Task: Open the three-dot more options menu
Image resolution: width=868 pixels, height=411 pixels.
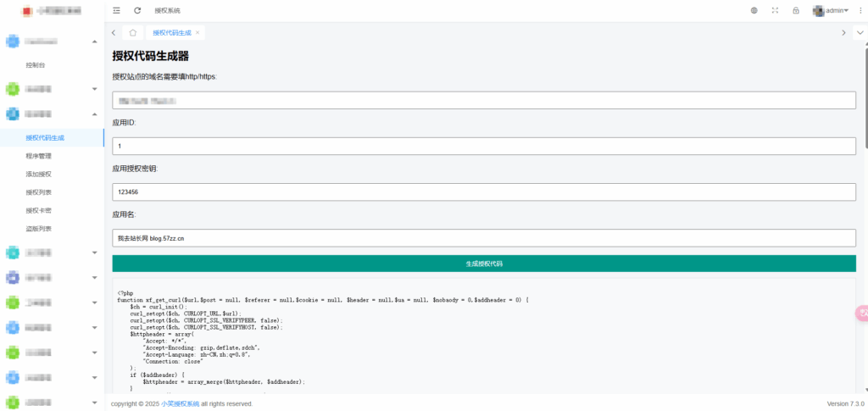Action: click(859, 11)
